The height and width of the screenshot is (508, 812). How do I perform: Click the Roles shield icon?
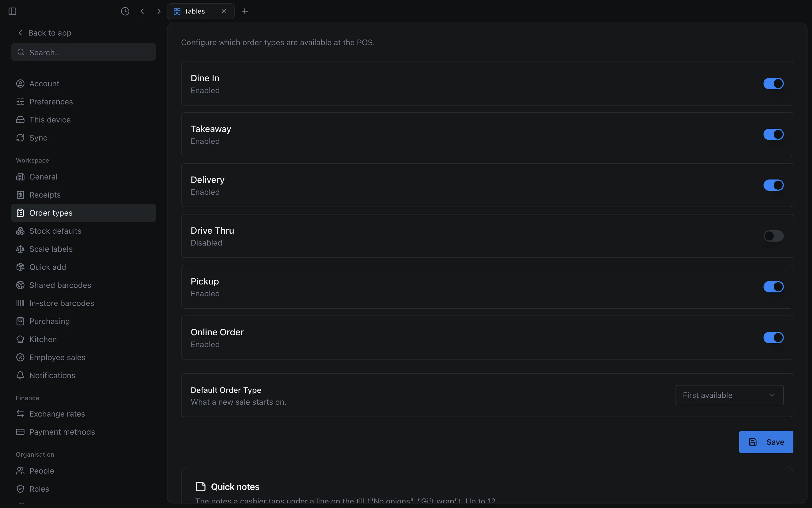(x=21, y=489)
